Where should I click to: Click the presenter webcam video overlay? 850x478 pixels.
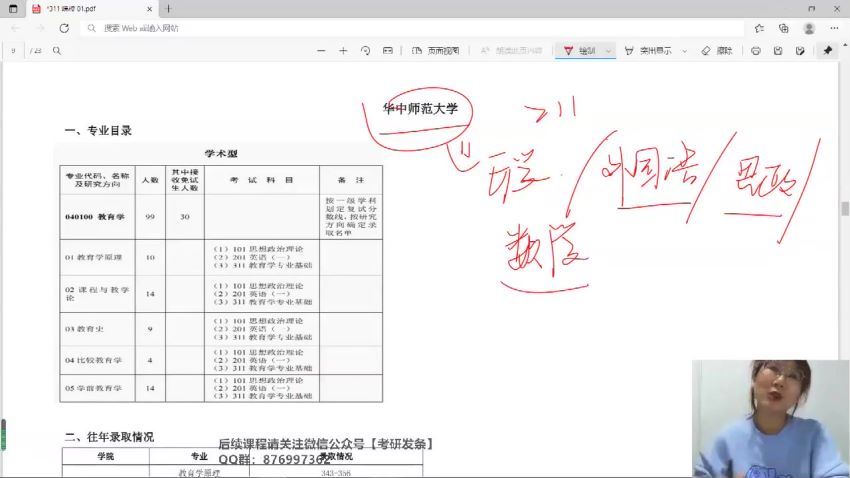pos(770,418)
